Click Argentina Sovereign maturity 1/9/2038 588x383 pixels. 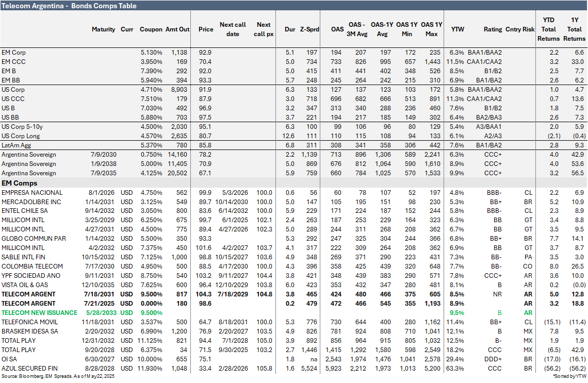[104, 164]
